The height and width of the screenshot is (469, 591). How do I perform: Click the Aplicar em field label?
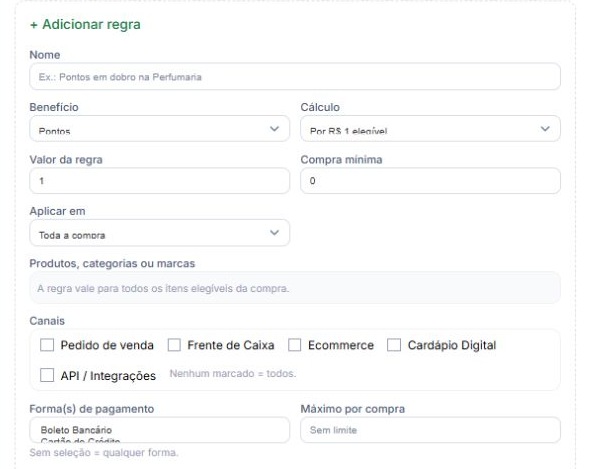pyautogui.click(x=57, y=211)
